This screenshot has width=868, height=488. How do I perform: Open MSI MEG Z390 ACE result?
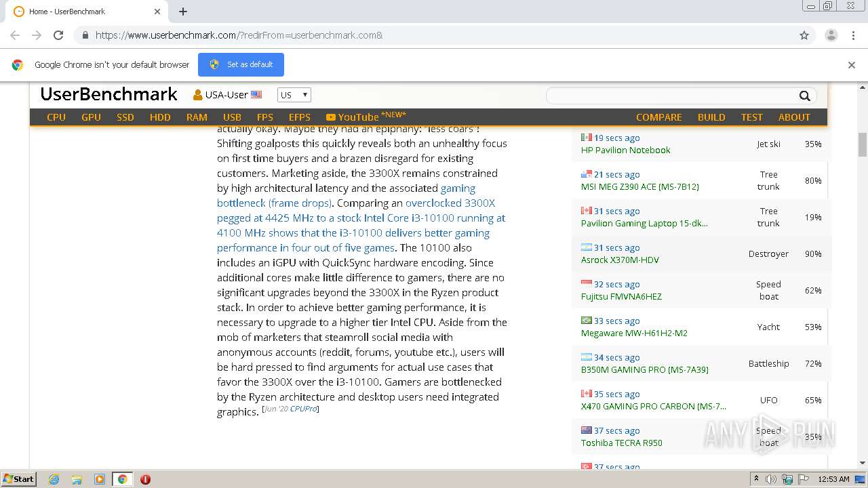[639, 186]
